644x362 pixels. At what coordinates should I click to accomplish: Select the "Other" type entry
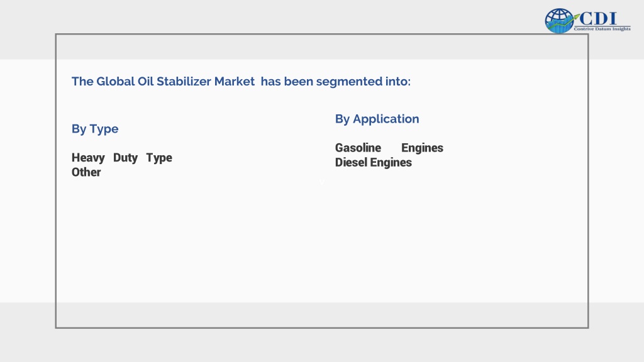pyautogui.click(x=86, y=172)
